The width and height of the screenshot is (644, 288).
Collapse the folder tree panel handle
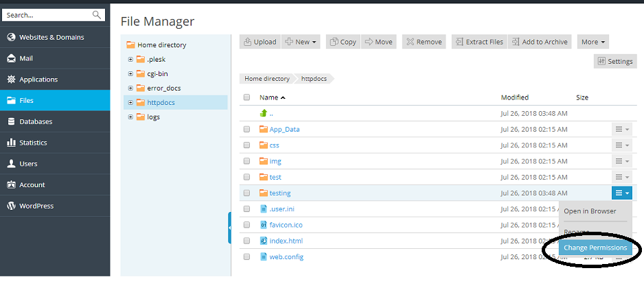229,228
